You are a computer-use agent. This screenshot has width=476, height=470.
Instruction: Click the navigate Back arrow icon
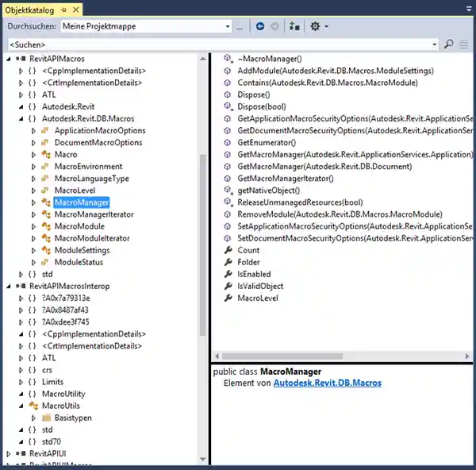[260, 26]
